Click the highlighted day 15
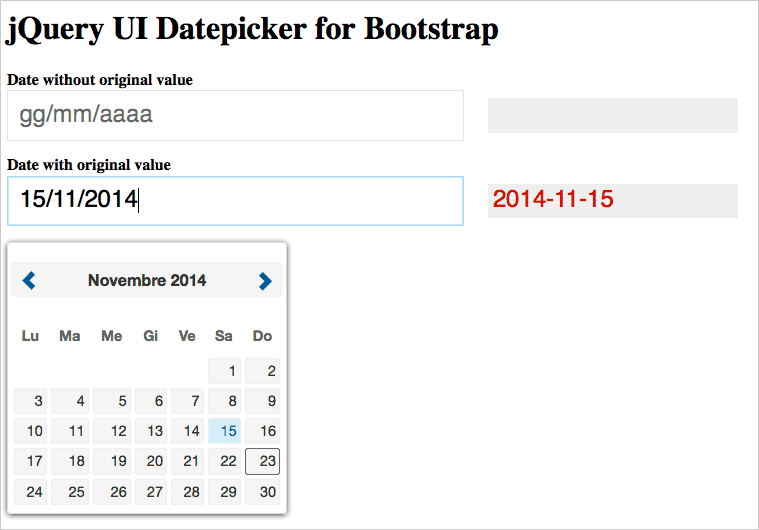Screen dimensions: 759x530 [225, 431]
